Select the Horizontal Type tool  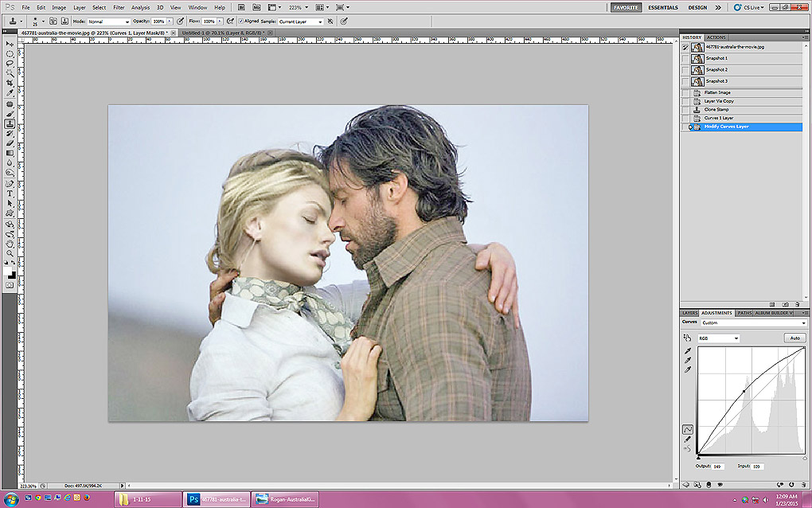coord(10,193)
